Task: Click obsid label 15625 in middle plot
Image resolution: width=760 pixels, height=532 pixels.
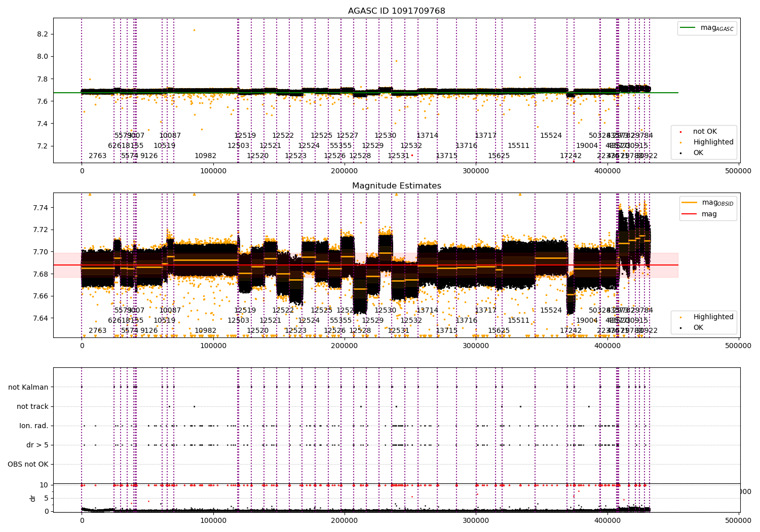Action: [x=499, y=331]
